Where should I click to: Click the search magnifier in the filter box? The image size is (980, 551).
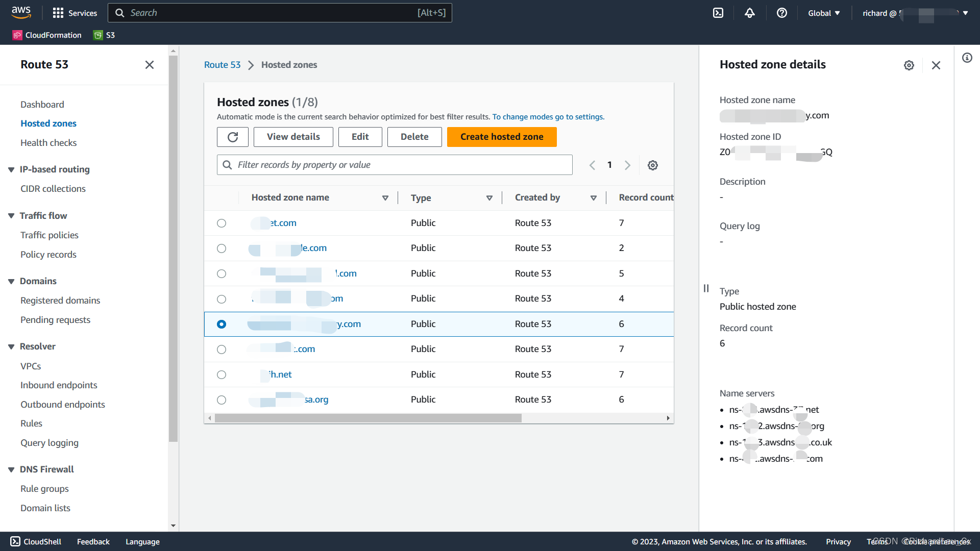(x=227, y=165)
